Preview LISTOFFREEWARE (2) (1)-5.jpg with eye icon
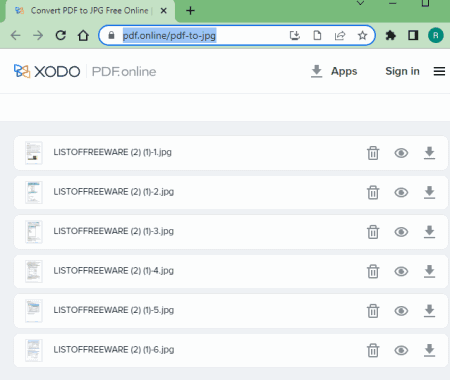 pos(401,311)
